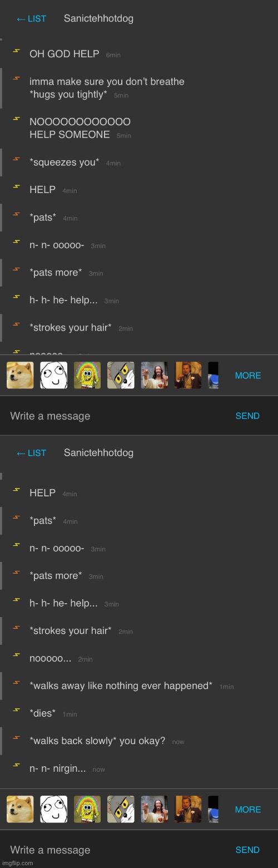Click the user icon beside *dies* message
The image size is (278, 868).
click(x=17, y=710)
